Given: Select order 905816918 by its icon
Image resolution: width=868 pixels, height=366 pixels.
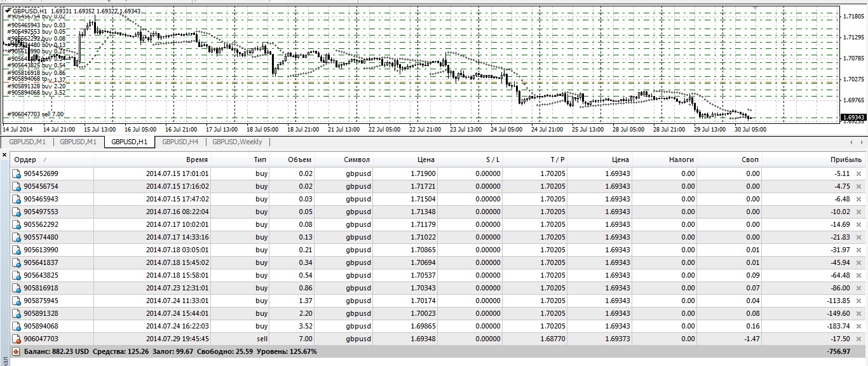Looking at the screenshot, I should (17, 288).
